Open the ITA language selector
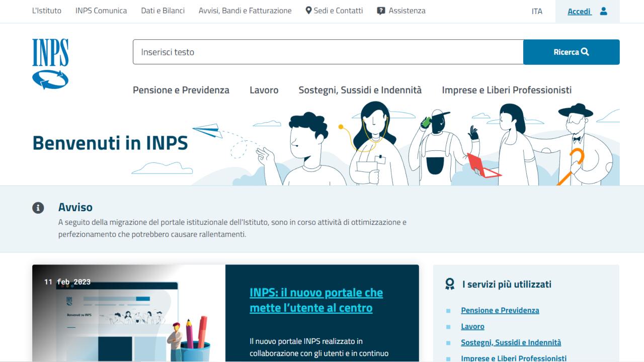This screenshot has height=362, width=644. point(537,11)
